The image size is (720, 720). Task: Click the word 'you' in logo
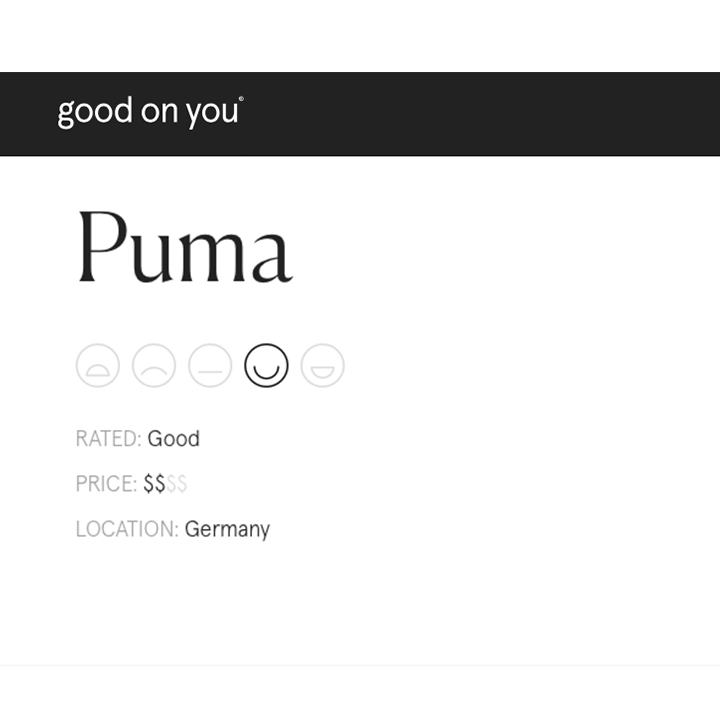212,113
